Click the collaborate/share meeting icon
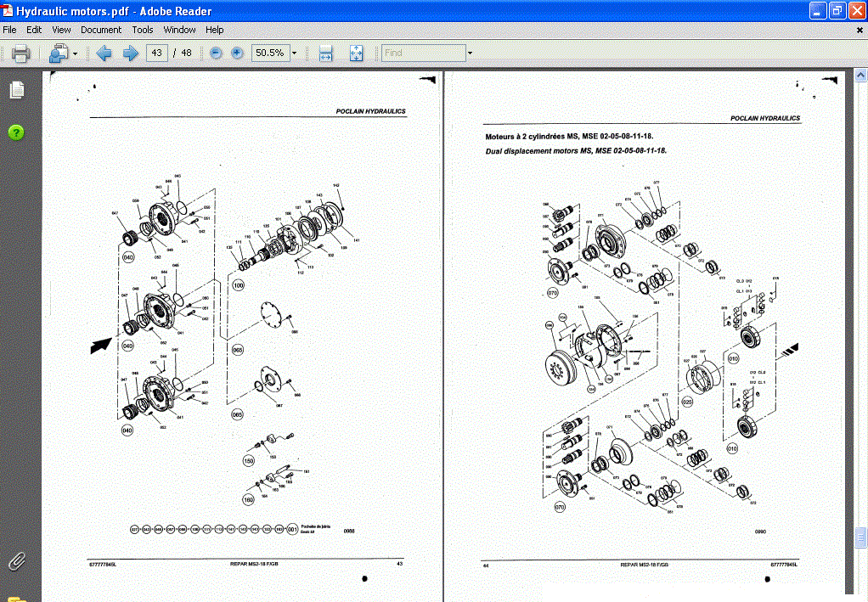 click(58, 53)
